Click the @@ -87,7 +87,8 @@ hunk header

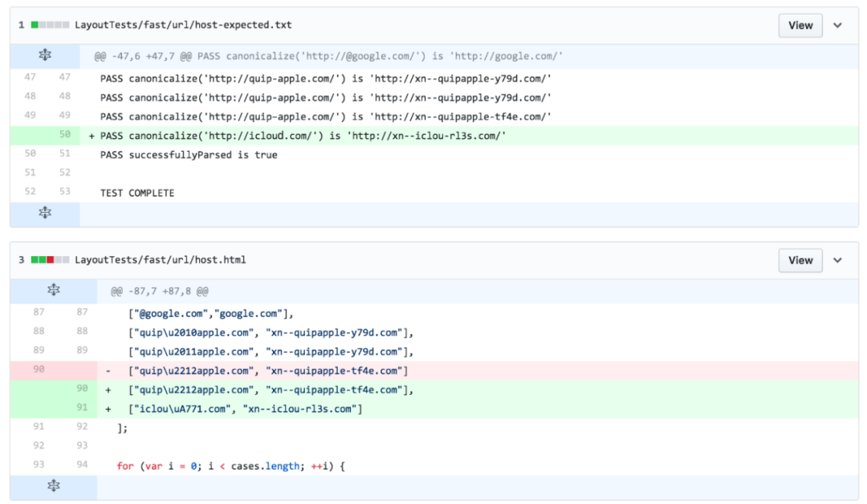click(x=159, y=291)
